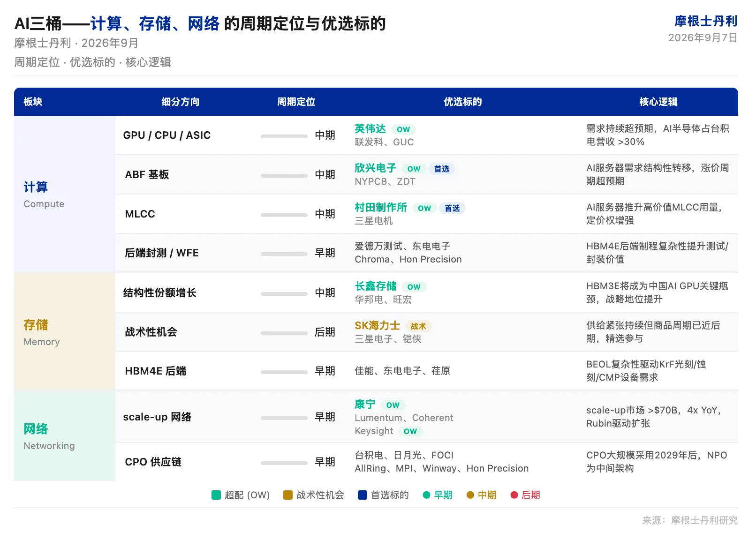The width and height of the screenshot is (756, 540).
Task: Select the 计算 Compute sector cell
Action: tap(65, 194)
